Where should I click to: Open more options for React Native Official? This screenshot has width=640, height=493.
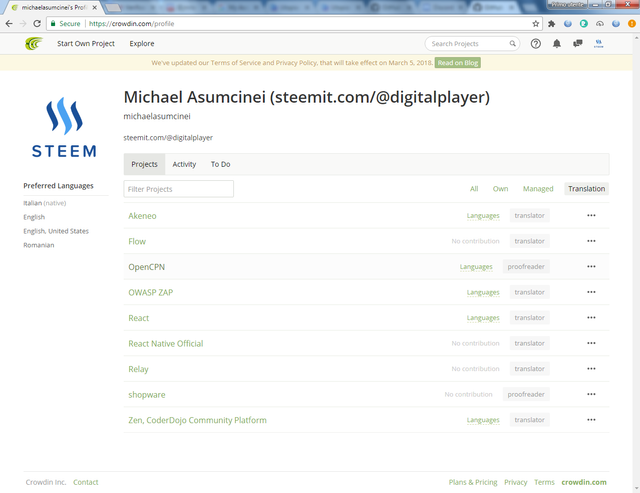(591, 343)
